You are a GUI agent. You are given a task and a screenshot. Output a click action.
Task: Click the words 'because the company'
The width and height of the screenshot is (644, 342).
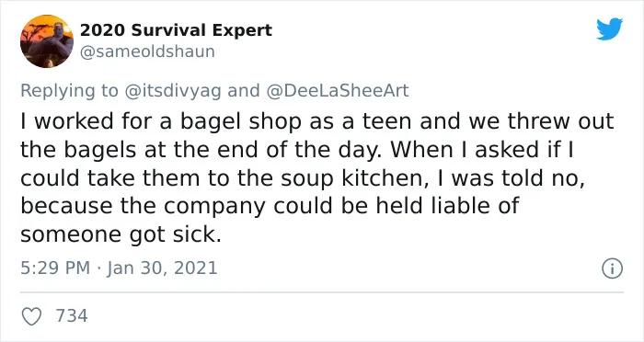point(144,207)
